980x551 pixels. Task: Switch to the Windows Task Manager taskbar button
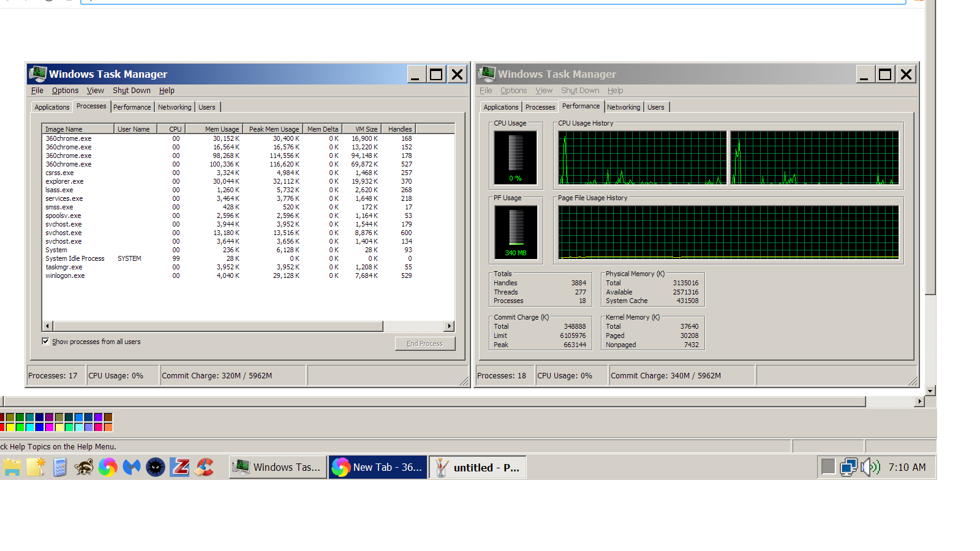pos(278,467)
